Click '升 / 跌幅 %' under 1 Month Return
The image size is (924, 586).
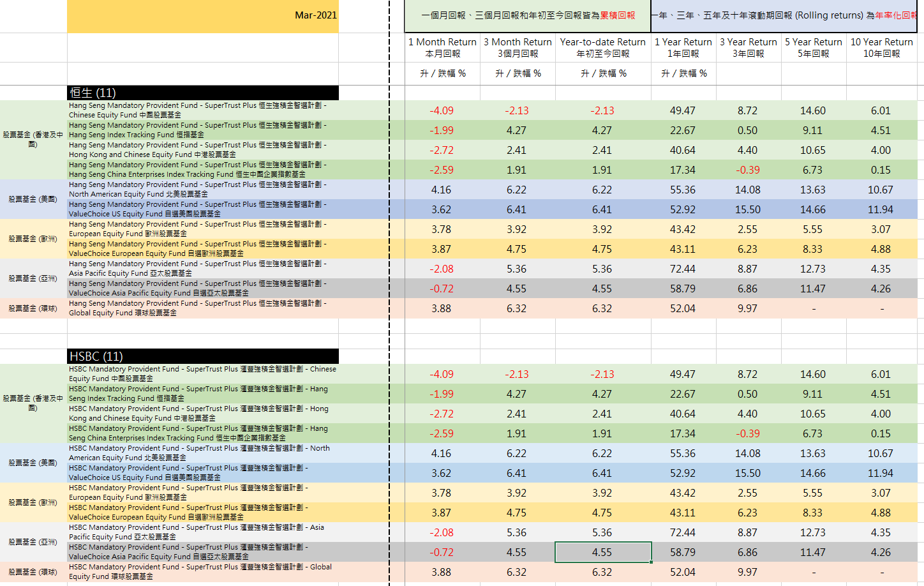[x=443, y=73]
